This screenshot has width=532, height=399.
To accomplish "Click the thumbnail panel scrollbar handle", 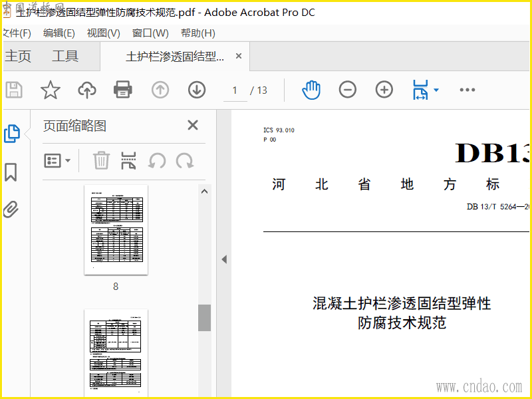I will tap(204, 318).
